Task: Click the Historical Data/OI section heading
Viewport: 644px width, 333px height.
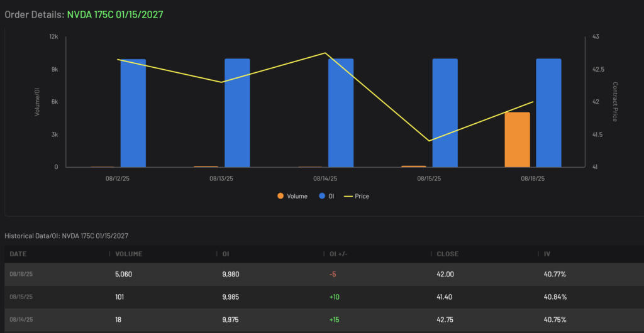Action: [66, 236]
